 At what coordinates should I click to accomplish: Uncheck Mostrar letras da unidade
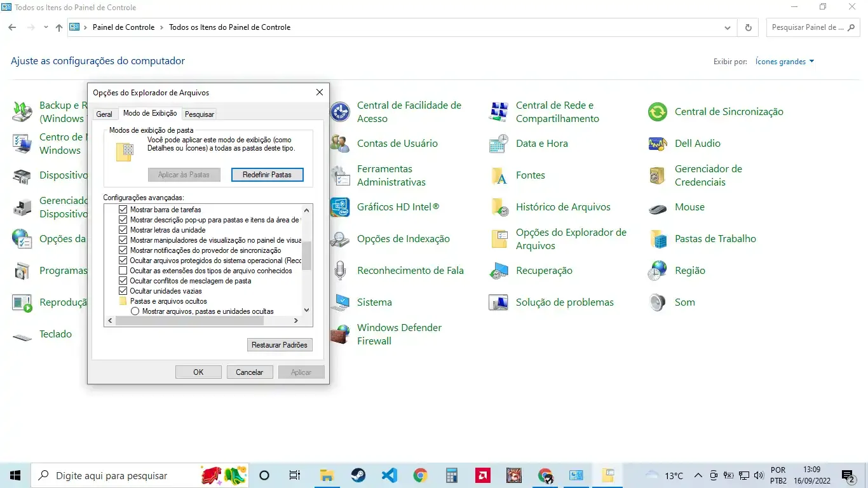tap(123, 230)
